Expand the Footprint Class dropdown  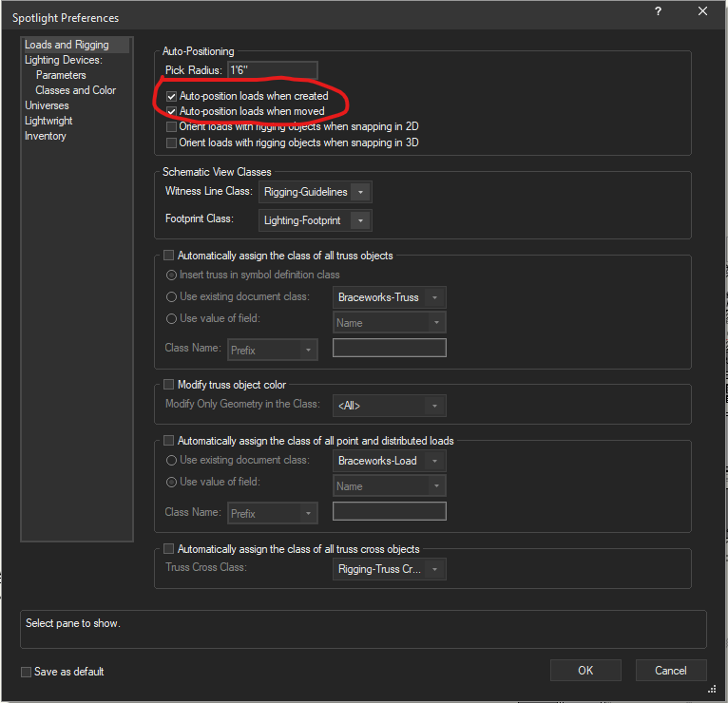click(315, 220)
